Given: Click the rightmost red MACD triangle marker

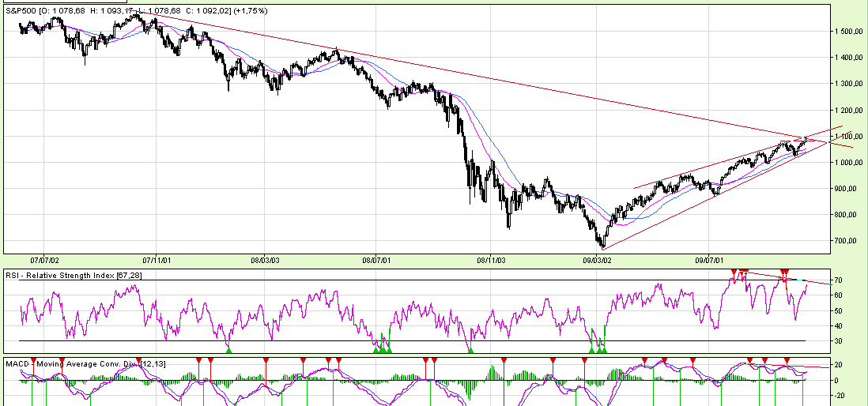Looking at the screenshot, I should [x=787, y=361].
